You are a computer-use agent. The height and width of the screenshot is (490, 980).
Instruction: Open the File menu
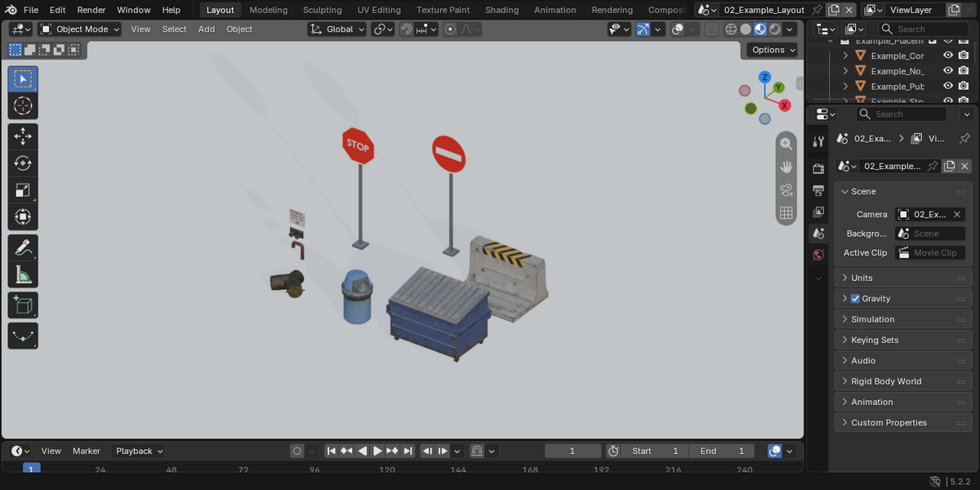point(31,10)
